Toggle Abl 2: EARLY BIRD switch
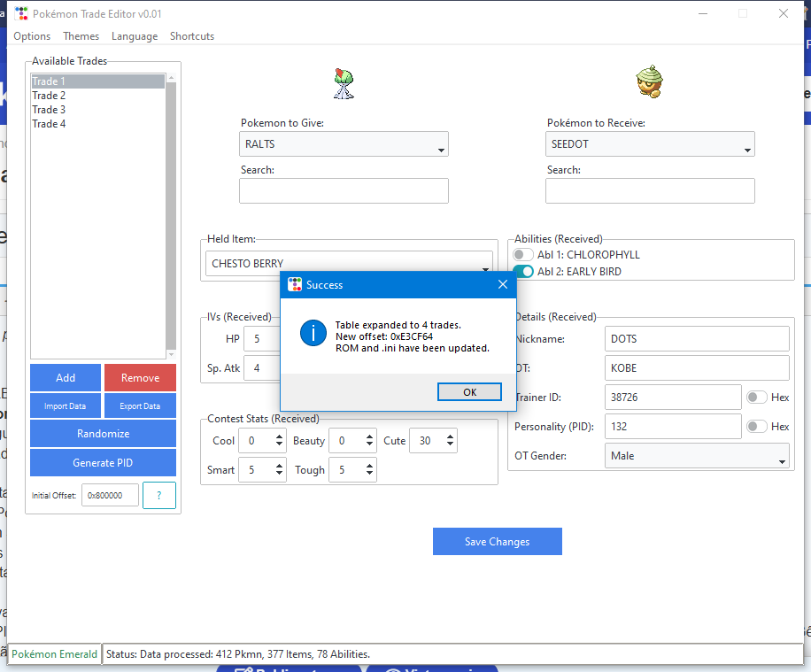Screen dimensions: 811x672 pos(524,272)
